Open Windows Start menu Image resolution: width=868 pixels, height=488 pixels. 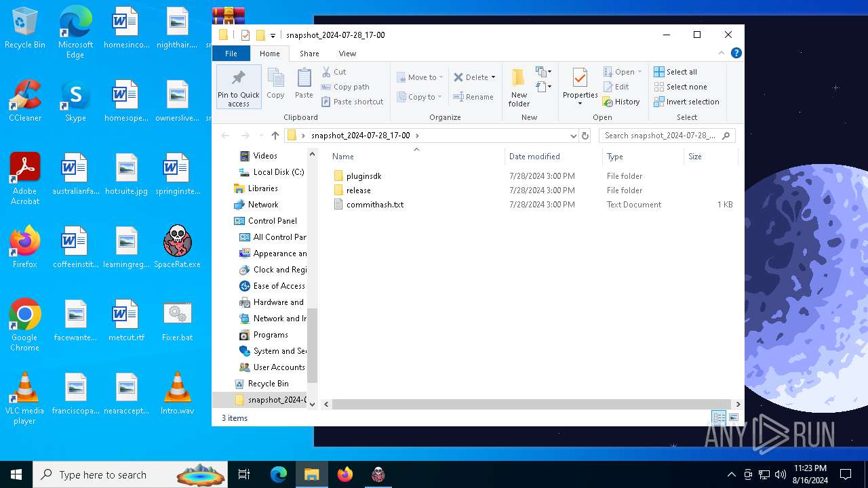(16, 474)
